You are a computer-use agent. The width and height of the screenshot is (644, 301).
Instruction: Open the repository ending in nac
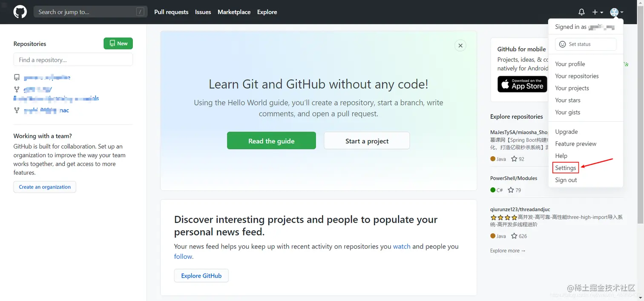tap(46, 110)
